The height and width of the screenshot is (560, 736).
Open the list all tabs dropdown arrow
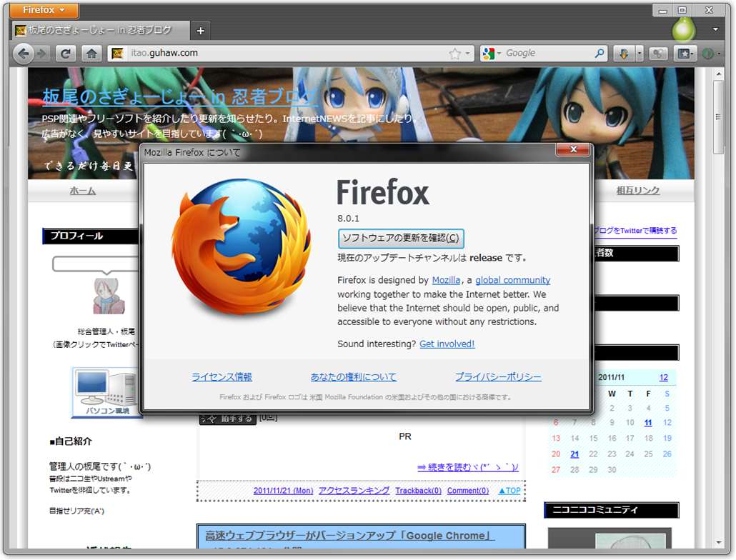click(x=715, y=29)
